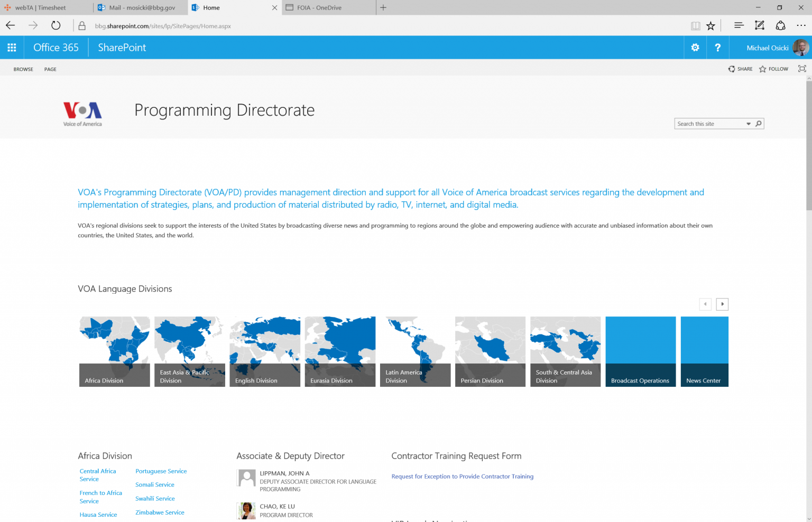
Task: Switch to the webTA Timesheet tab
Action: 47,7
